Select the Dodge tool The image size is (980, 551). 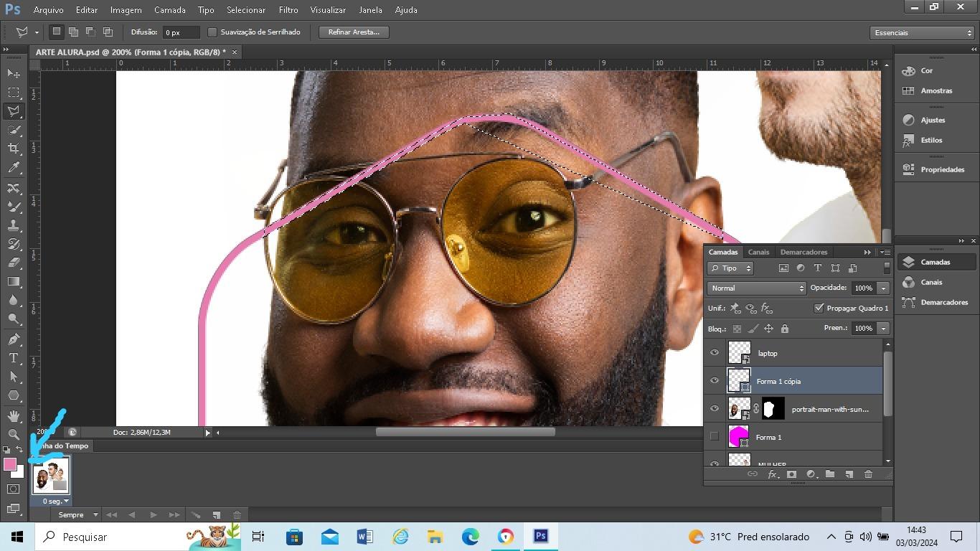pos(14,319)
